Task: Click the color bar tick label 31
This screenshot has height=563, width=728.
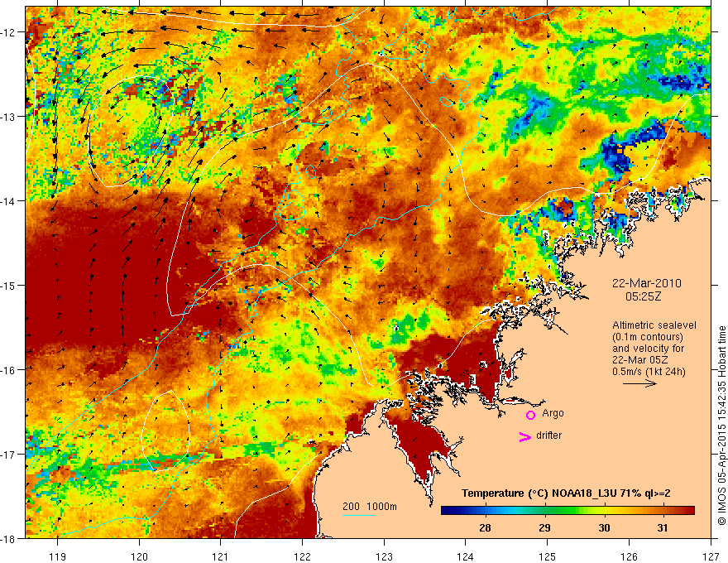Action: (x=663, y=528)
